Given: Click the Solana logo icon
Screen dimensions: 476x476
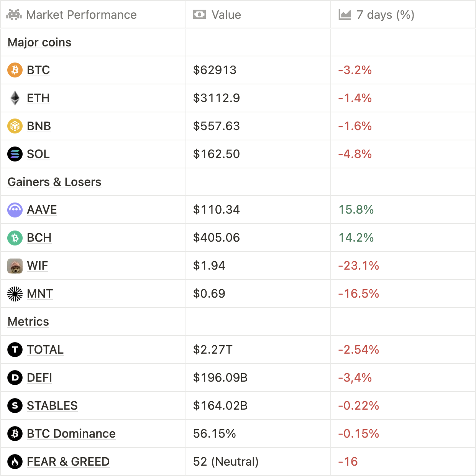Looking at the screenshot, I should 15,154.
